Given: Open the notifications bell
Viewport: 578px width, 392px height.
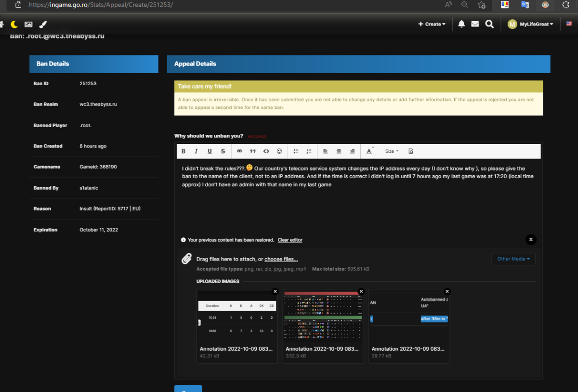Looking at the screenshot, I should (x=461, y=24).
